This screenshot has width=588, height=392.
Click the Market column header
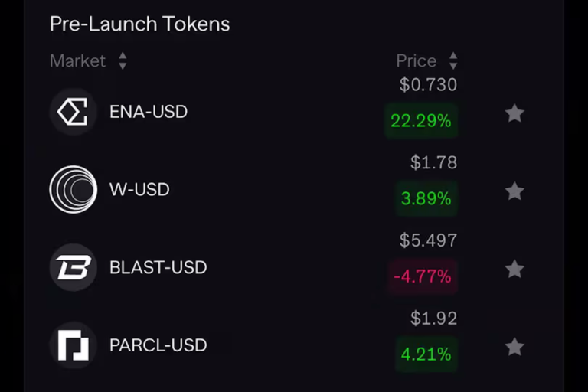[77, 61]
